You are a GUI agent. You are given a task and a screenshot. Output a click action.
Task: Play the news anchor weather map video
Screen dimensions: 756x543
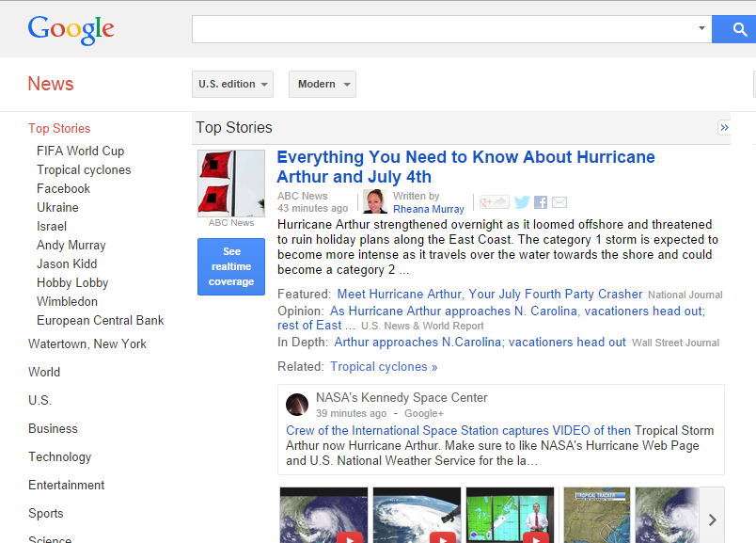point(509,515)
